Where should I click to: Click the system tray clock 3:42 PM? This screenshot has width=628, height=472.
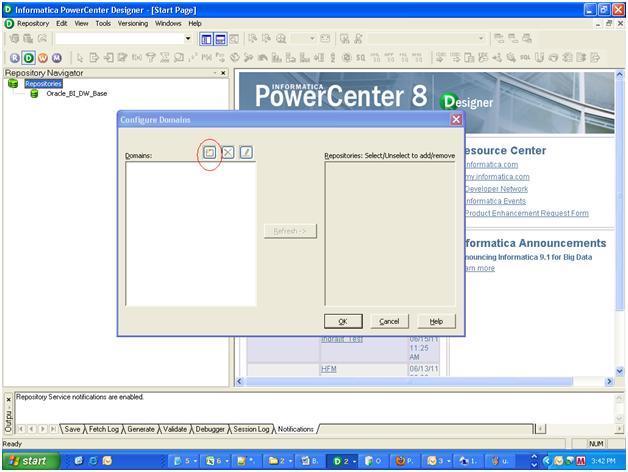(x=603, y=461)
